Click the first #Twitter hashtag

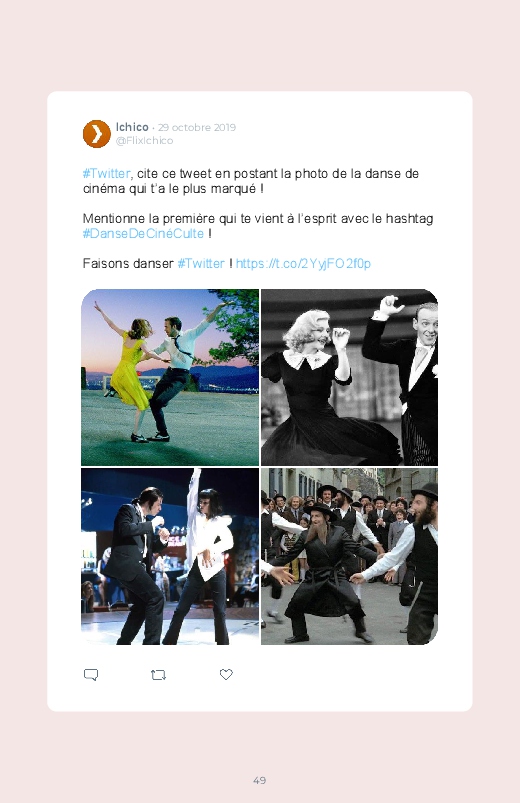click(x=107, y=174)
